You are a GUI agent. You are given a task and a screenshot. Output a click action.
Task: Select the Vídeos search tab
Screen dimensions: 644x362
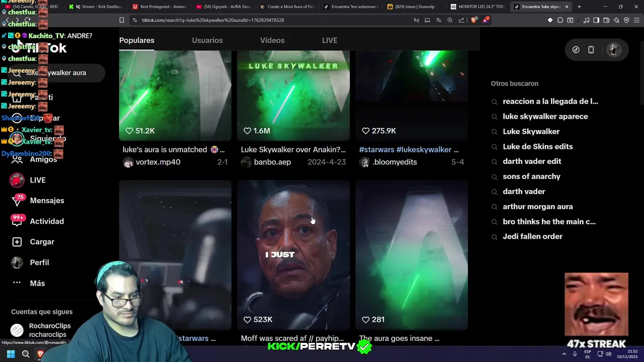point(272,40)
